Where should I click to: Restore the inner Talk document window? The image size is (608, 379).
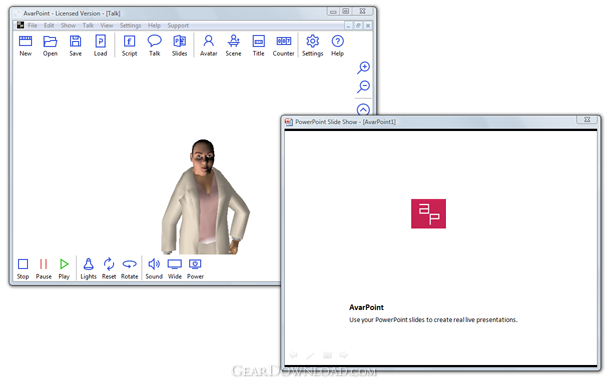358,26
